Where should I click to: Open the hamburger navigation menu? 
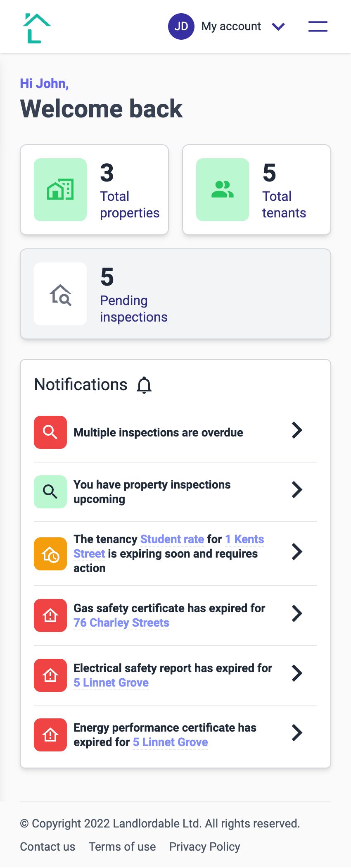(318, 26)
